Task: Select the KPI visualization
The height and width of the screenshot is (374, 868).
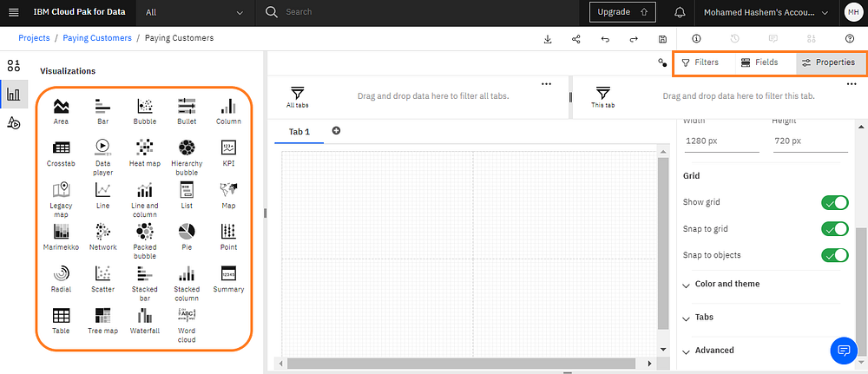Action: point(228,154)
